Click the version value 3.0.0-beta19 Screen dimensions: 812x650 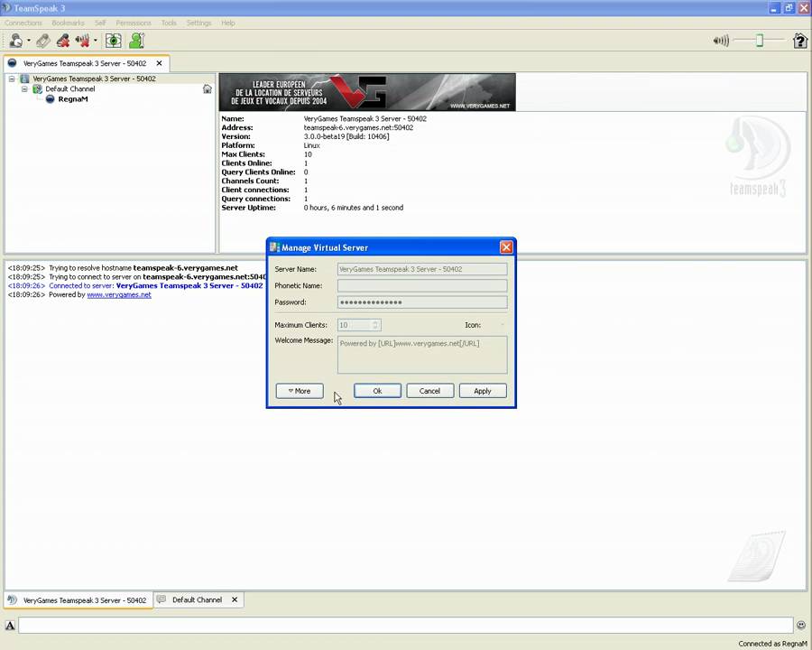tap(346, 136)
